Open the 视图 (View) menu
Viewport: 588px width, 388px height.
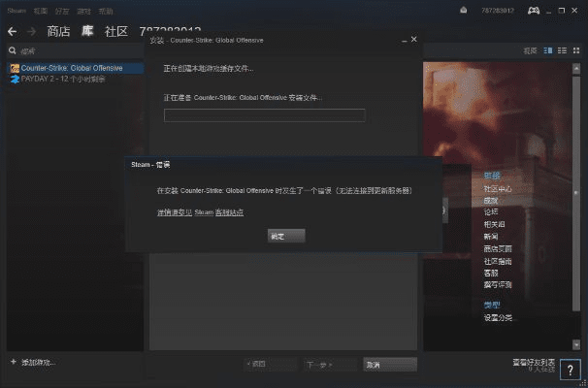40,12
